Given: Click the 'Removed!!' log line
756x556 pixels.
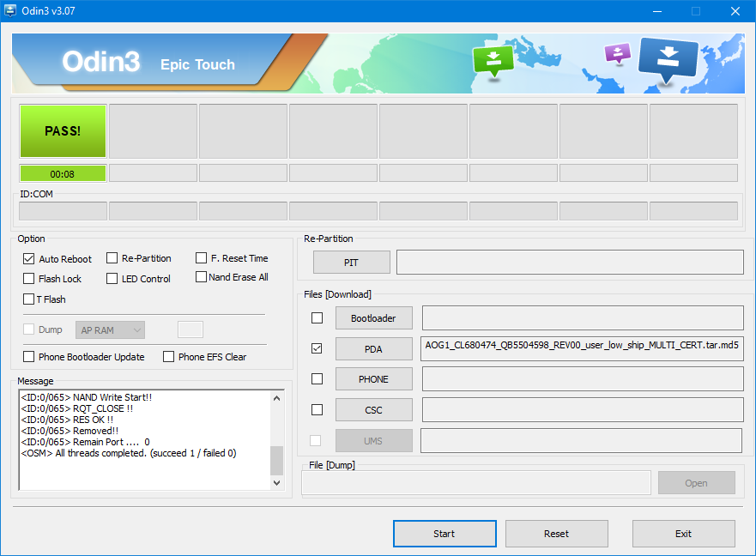Looking at the screenshot, I should coord(70,431).
